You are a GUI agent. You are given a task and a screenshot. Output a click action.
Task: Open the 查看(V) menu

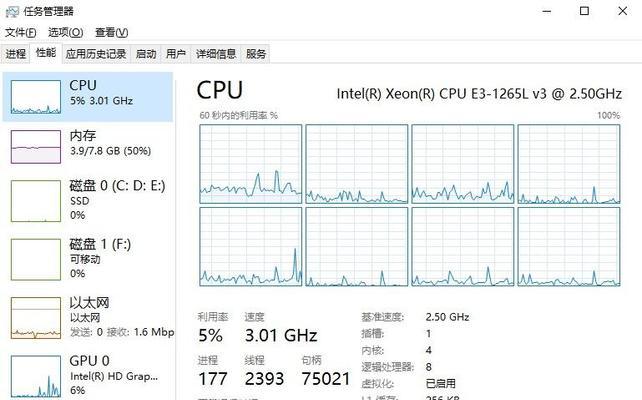click(111, 32)
